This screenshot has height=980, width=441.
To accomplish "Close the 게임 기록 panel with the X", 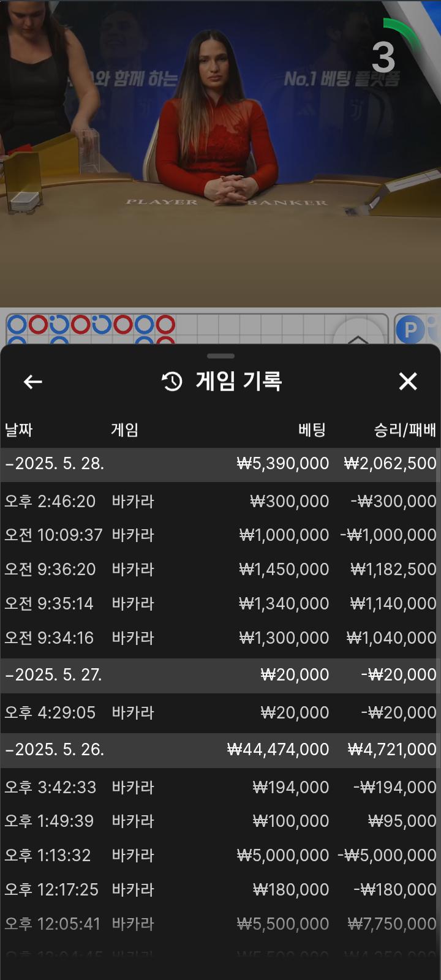I will (408, 382).
